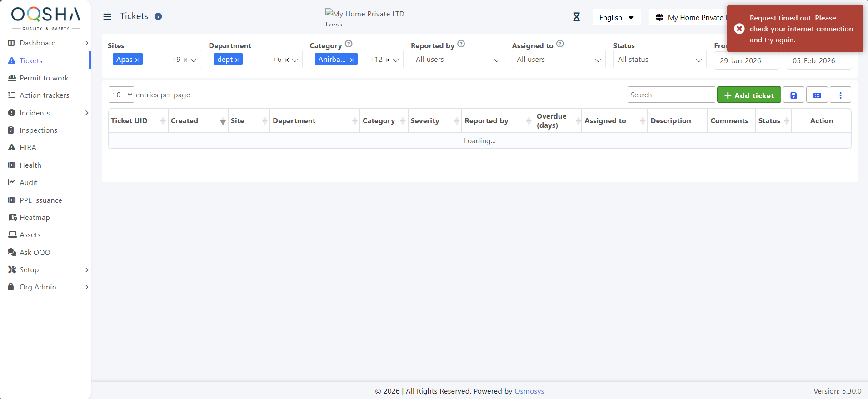Open the Osmosys footer link
Screen dimensions: 868x399
click(x=529, y=391)
